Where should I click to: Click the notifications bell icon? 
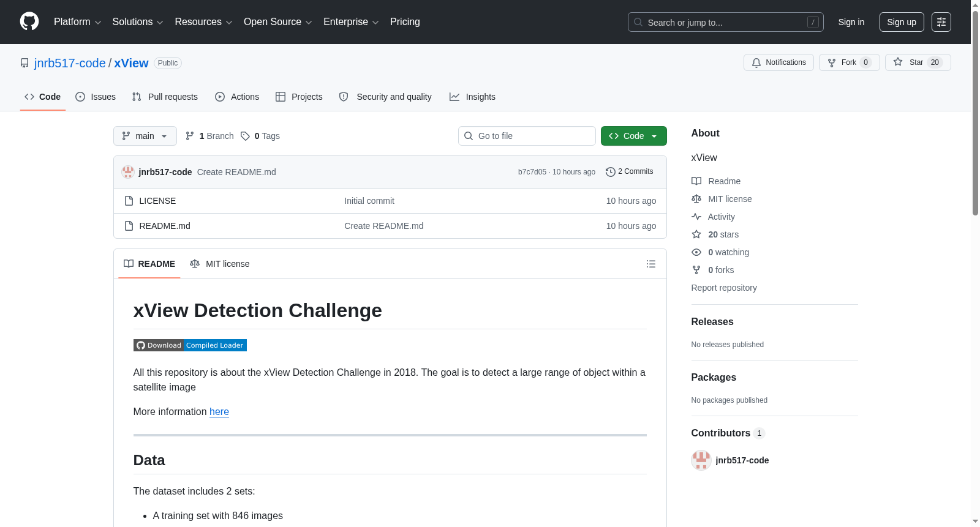pos(756,62)
